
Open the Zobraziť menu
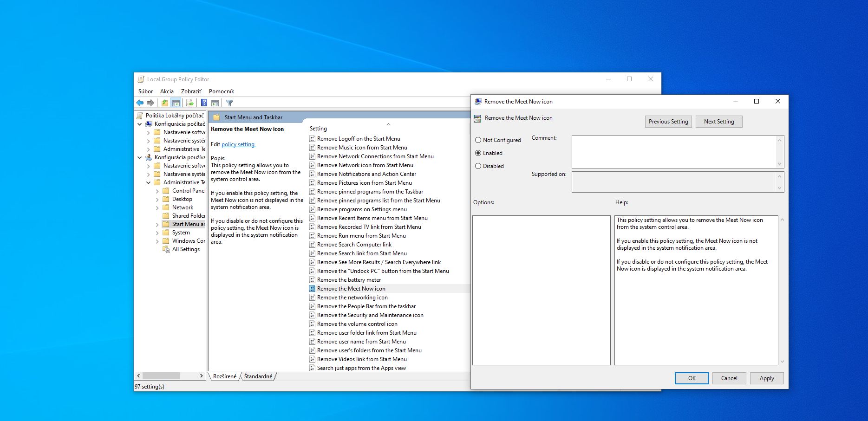(191, 91)
